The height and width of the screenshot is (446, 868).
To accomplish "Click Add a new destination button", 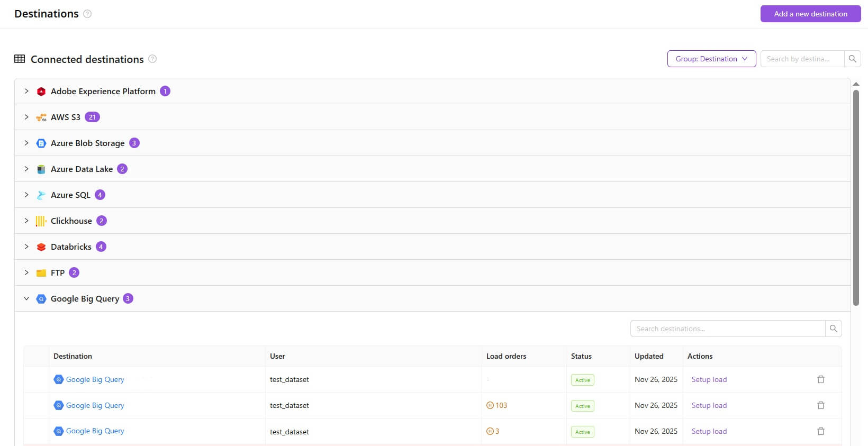I will click(810, 14).
